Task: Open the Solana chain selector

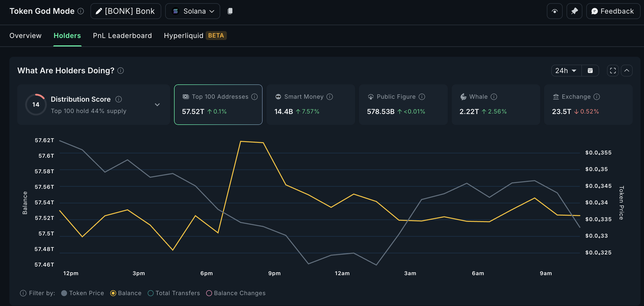Action: pyautogui.click(x=193, y=11)
